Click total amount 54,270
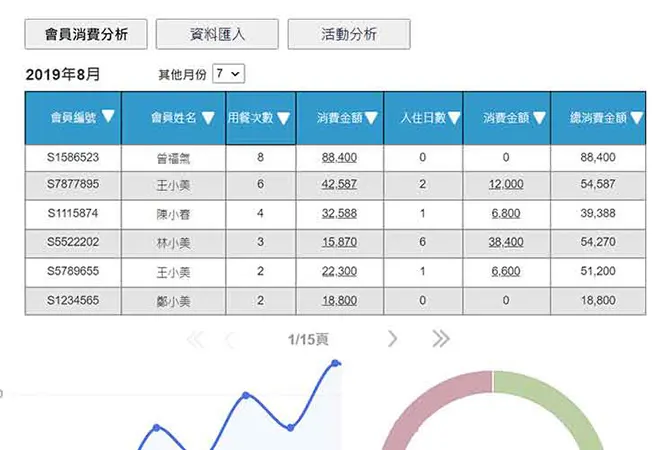 [x=598, y=242]
